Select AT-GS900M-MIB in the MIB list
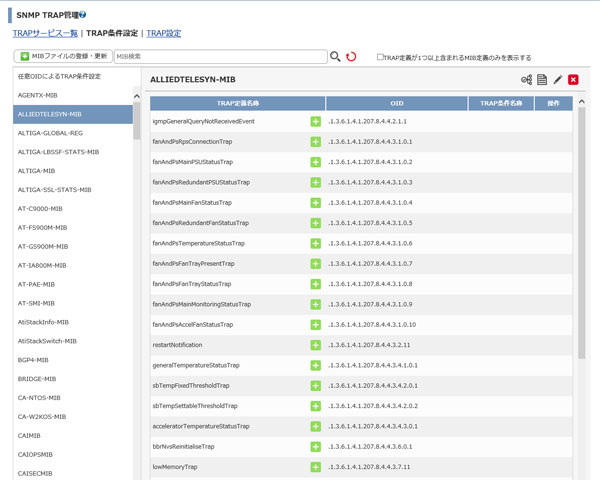 [x=73, y=247]
